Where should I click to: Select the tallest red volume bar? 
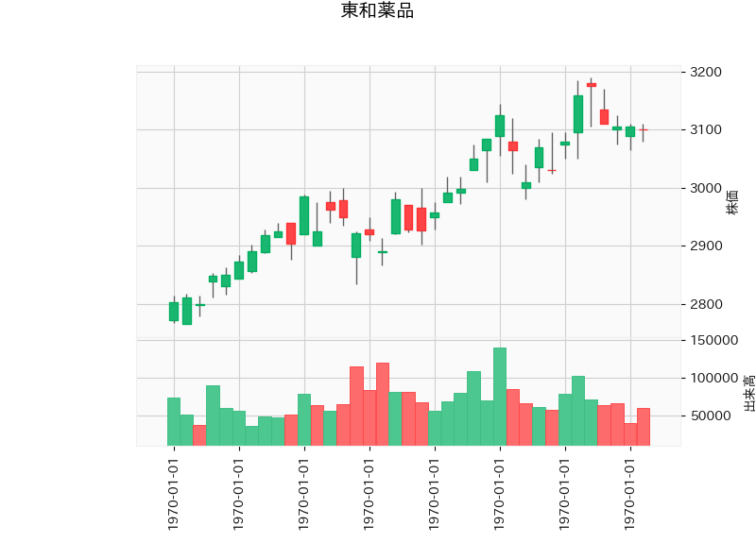tap(383, 404)
